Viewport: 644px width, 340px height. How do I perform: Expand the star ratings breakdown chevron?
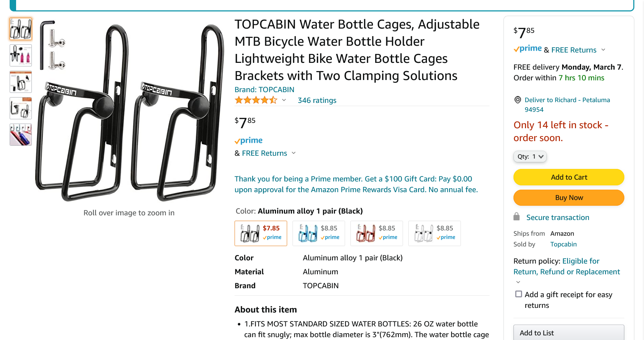tap(284, 100)
